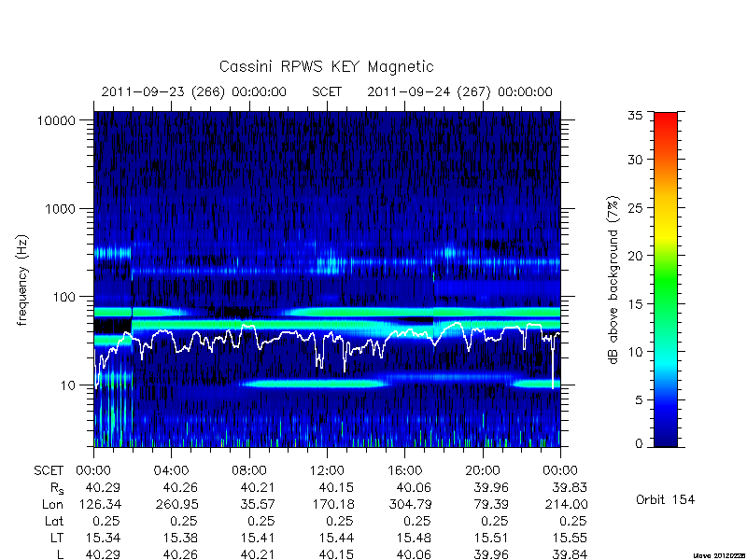This screenshot has height=560, width=747.
Task: Click the longitude value 79.39
Action: tap(491, 504)
